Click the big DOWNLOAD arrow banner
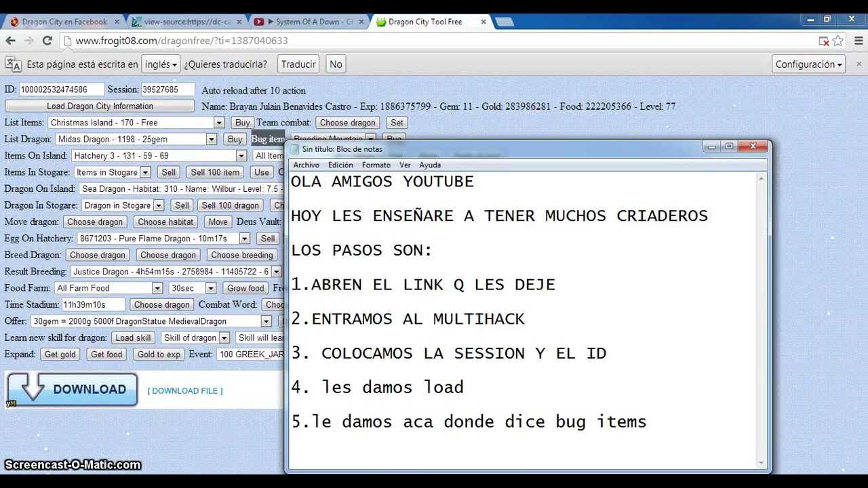Viewport: 868px width, 488px height. point(72,390)
